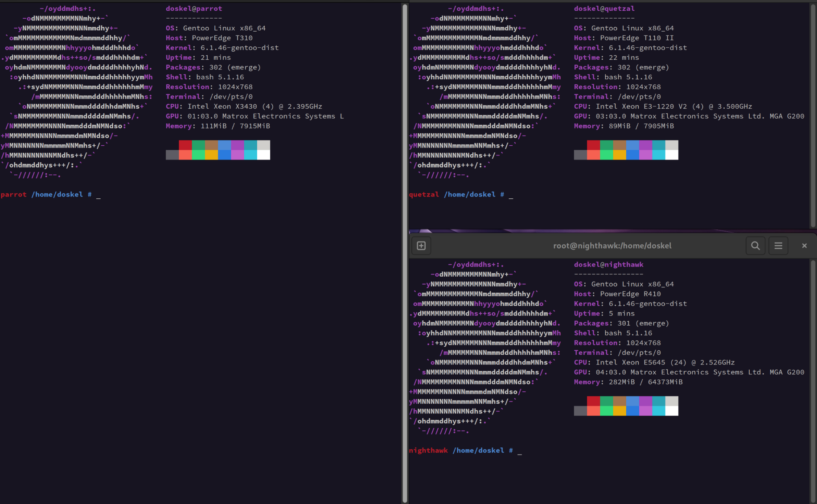The image size is (817, 504).
Task: Click GPU 03:03.0 Matrox line in quetzal
Action: point(689,116)
